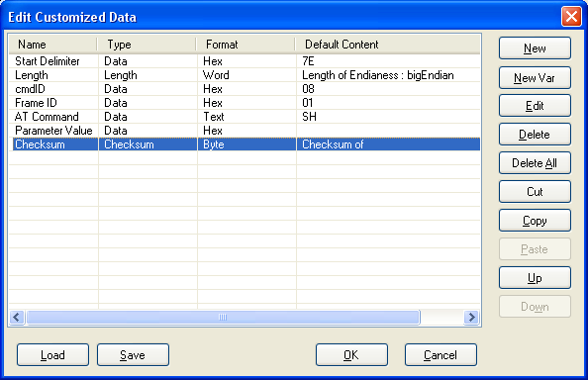Click the Byte format cell
The height and width of the screenshot is (380, 588).
[x=246, y=144]
